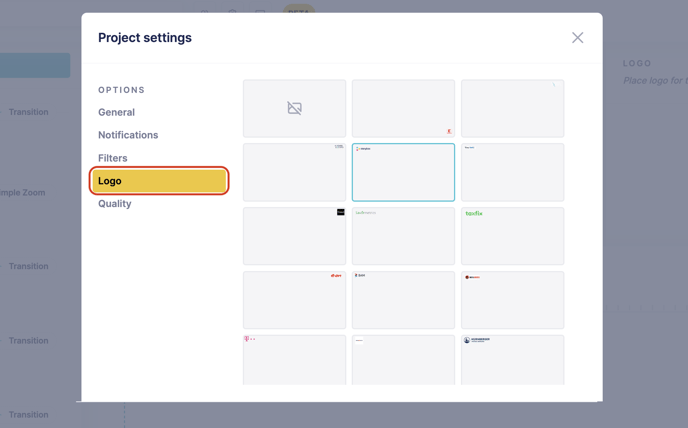Close the Project settings dialog

pos(577,38)
